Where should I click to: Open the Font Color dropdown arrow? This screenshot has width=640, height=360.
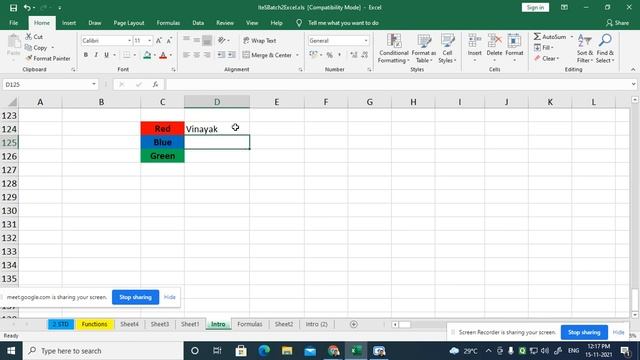[x=171, y=55]
